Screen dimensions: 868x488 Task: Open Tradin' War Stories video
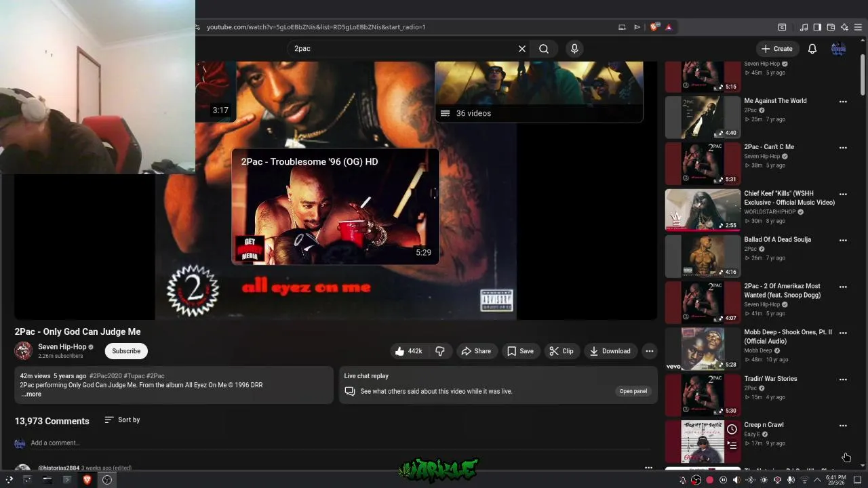tap(770, 379)
